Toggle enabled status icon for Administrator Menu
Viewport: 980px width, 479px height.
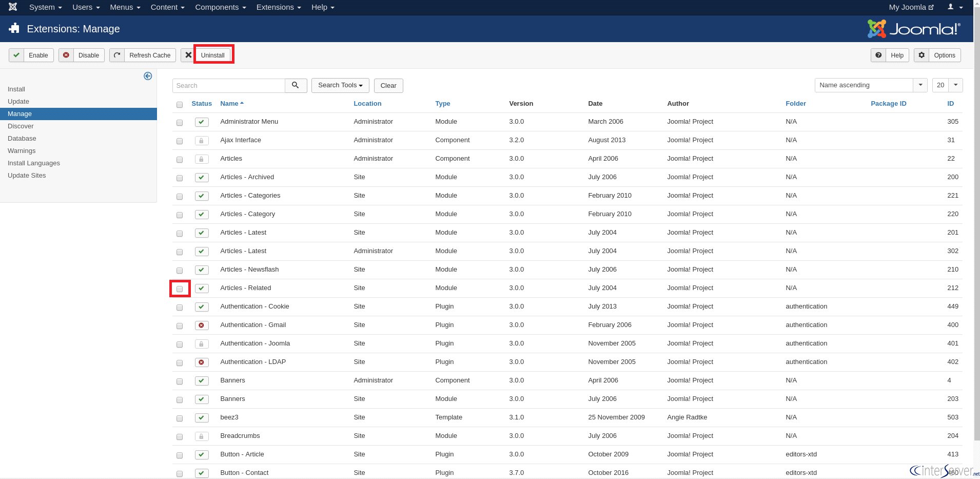click(x=202, y=122)
